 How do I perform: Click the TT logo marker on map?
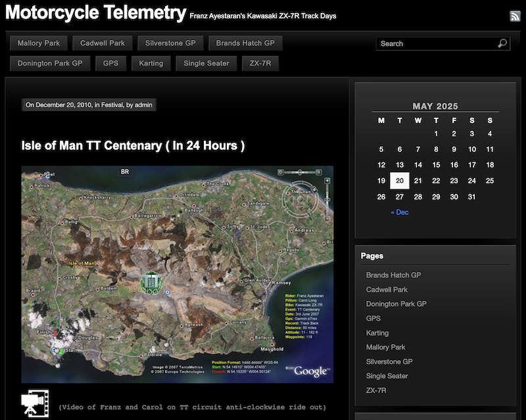(x=151, y=283)
